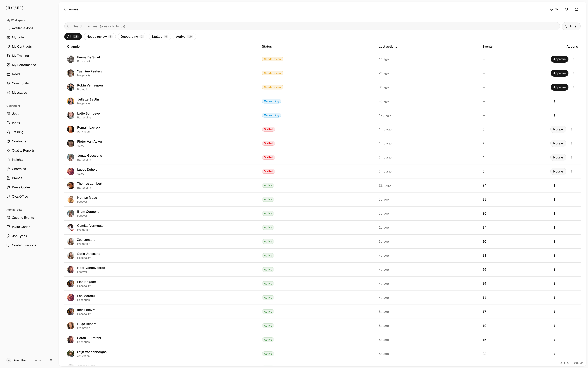This screenshot has width=588, height=368.
Task: Open more options for Juliette Bastin
Action: click(x=554, y=101)
